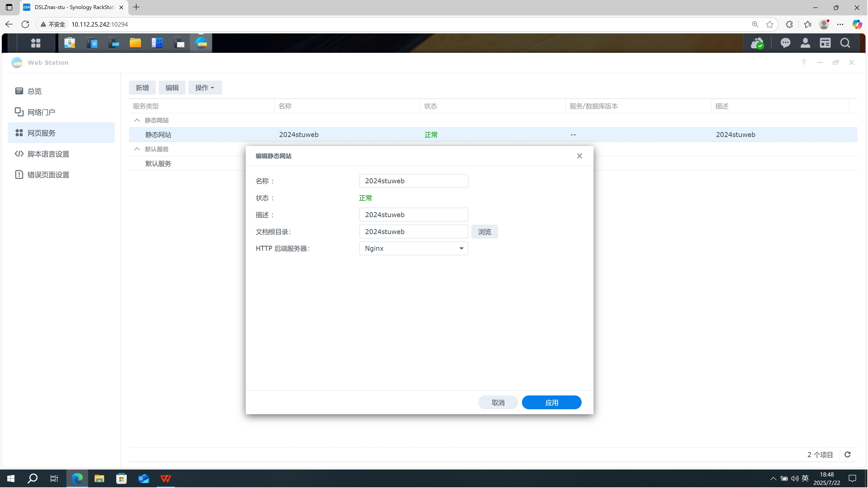Open the Directory Server icon with @ symbol

click(92, 43)
